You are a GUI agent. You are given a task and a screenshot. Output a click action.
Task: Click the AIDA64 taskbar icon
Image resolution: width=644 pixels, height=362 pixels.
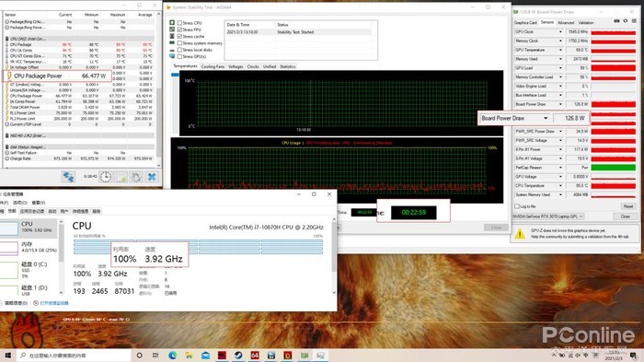255,355
